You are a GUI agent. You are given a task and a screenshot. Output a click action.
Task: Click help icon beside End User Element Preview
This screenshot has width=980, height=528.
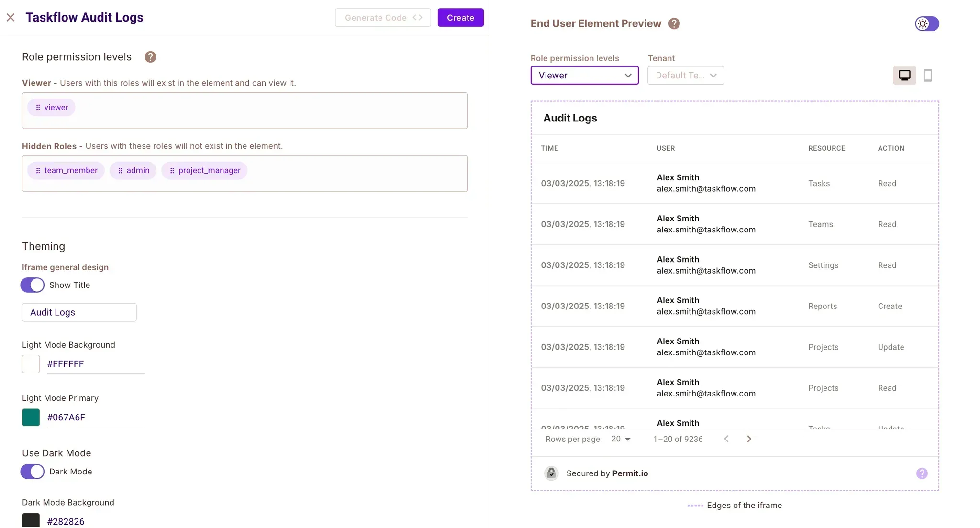(x=674, y=23)
